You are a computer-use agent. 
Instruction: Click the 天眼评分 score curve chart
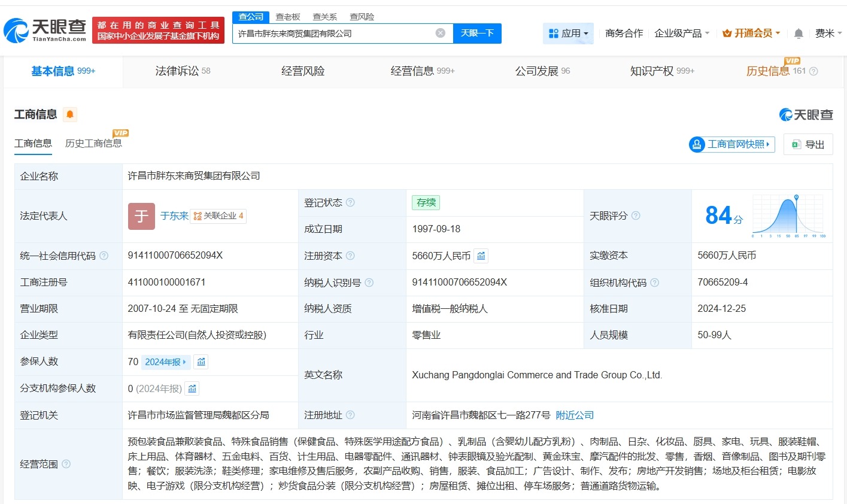click(x=787, y=215)
